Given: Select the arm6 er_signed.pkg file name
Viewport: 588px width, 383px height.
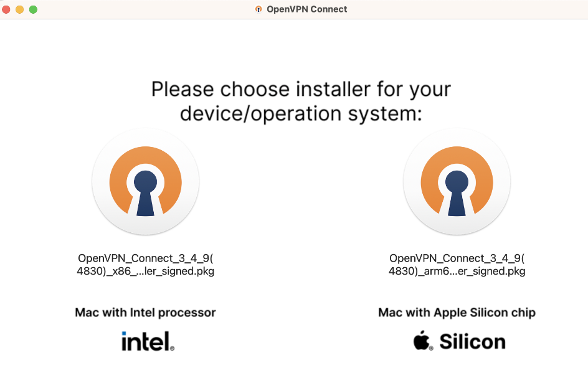Looking at the screenshot, I should click(457, 265).
